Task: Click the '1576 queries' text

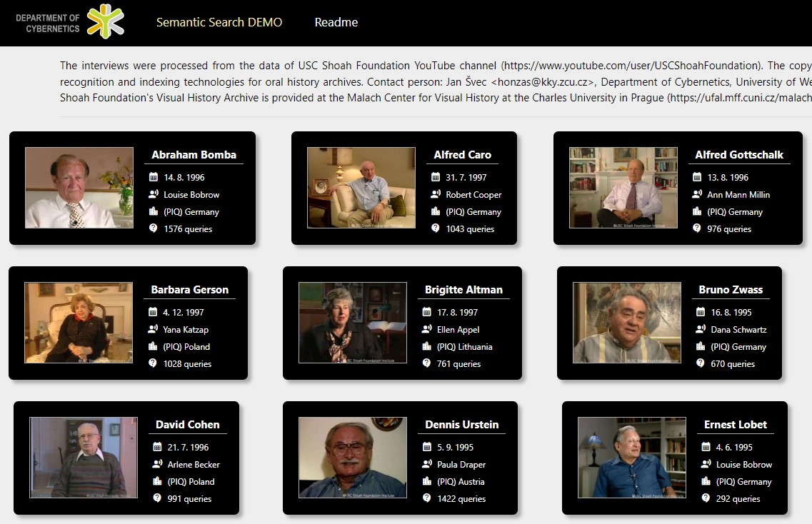Action: 188,229
